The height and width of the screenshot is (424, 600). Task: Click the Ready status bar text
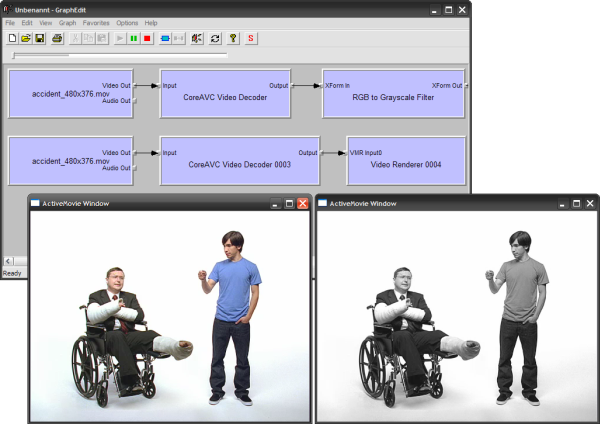[x=12, y=273]
